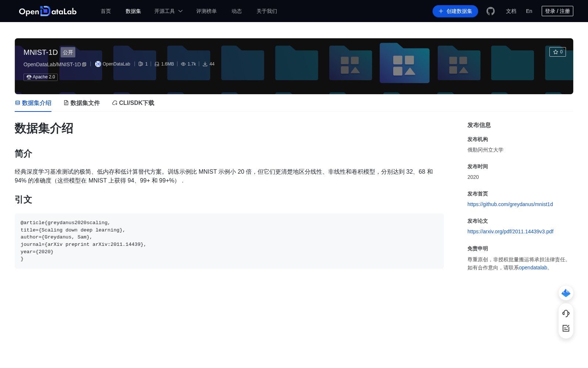
Task: Click the OpenDataLab publisher avatar icon
Action: (98, 64)
